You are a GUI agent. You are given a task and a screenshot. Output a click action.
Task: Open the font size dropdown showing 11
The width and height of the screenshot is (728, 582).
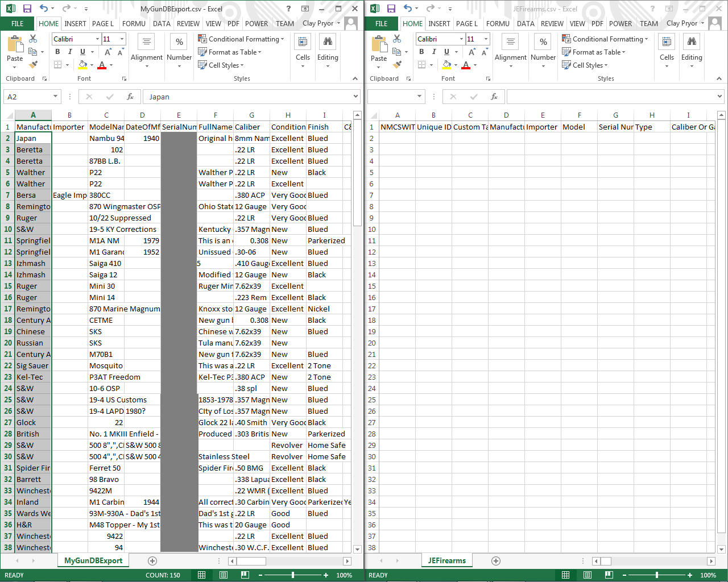(121, 39)
